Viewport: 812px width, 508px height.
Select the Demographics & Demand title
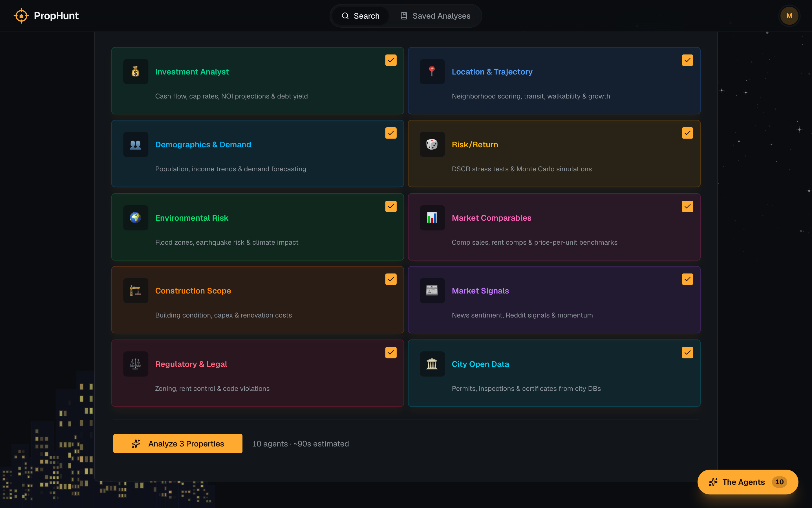(203, 144)
